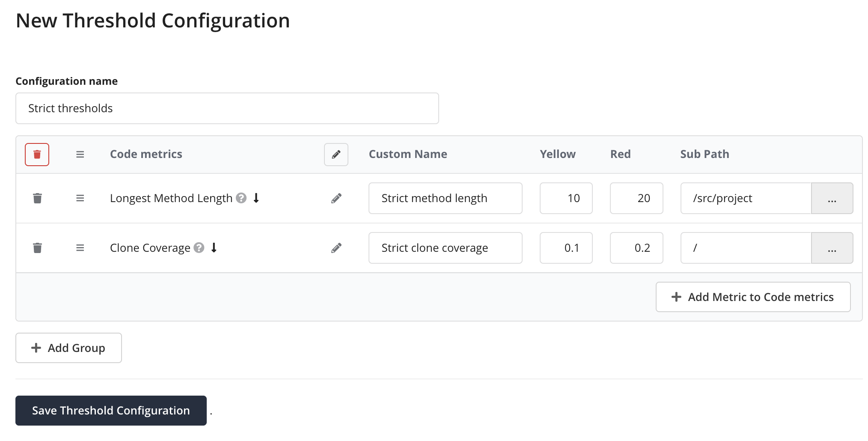Delete the Code metrics group with red trash icon
868x441 pixels.
pos(37,155)
